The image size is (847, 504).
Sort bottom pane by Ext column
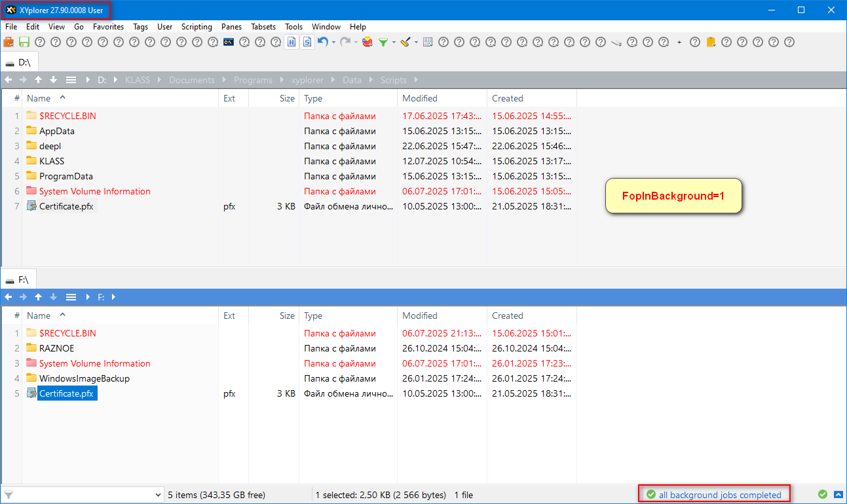pyautogui.click(x=234, y=315)
